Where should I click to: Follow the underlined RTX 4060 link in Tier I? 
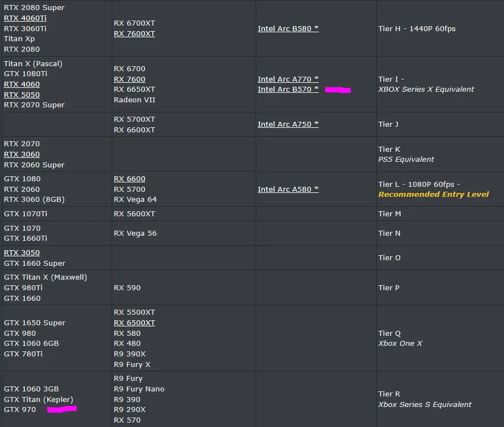[22, 85]
